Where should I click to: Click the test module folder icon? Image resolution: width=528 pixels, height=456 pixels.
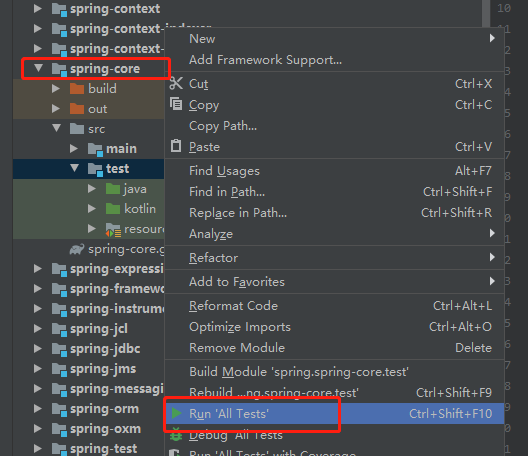(95, 169)
